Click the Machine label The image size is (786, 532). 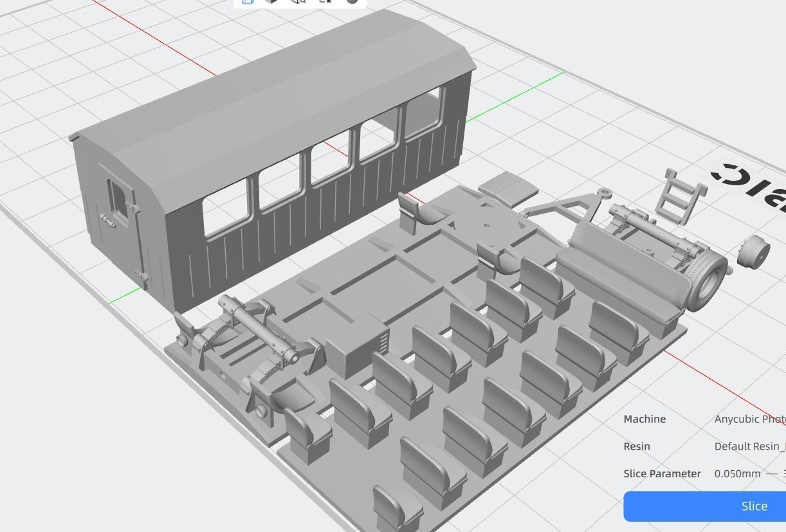[x=644, y=419]
